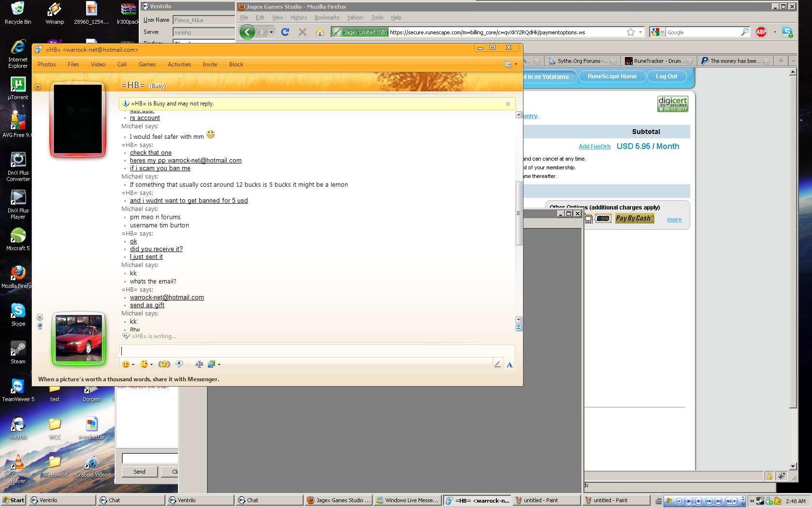The image size is (812, 508).
Task: Open TeamViewer 5 desktop icon
Action: [18, 390]
